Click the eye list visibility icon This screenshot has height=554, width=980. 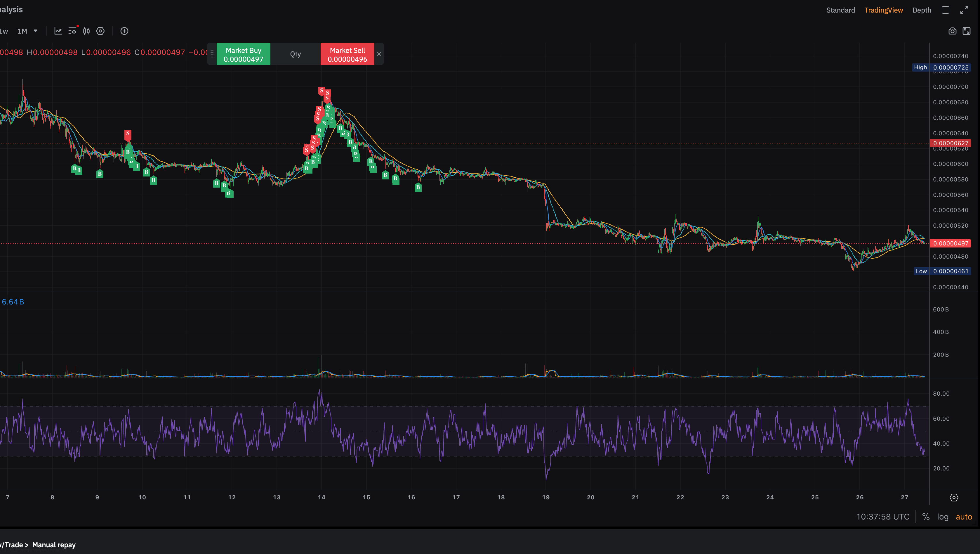(x=72, y=31)
